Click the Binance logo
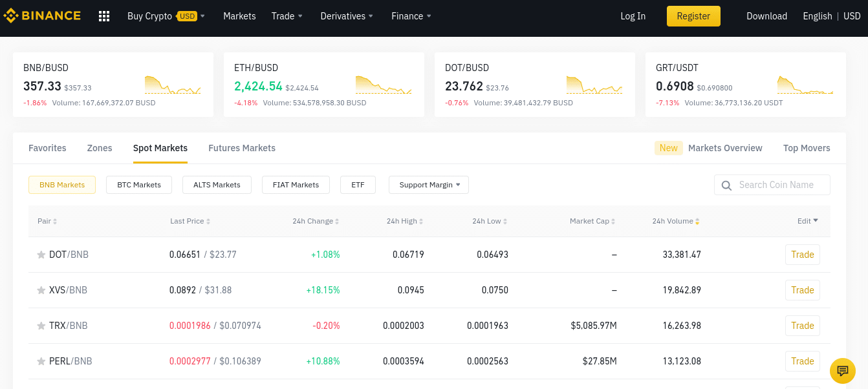868x389 pixels. click(43, 15)
